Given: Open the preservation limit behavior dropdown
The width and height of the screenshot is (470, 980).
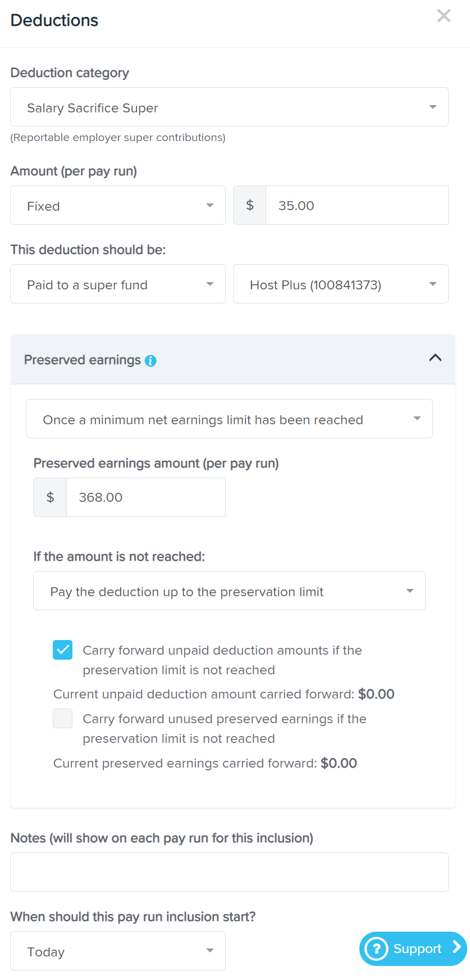Looking at the screenshot, I should pos(229,591).
